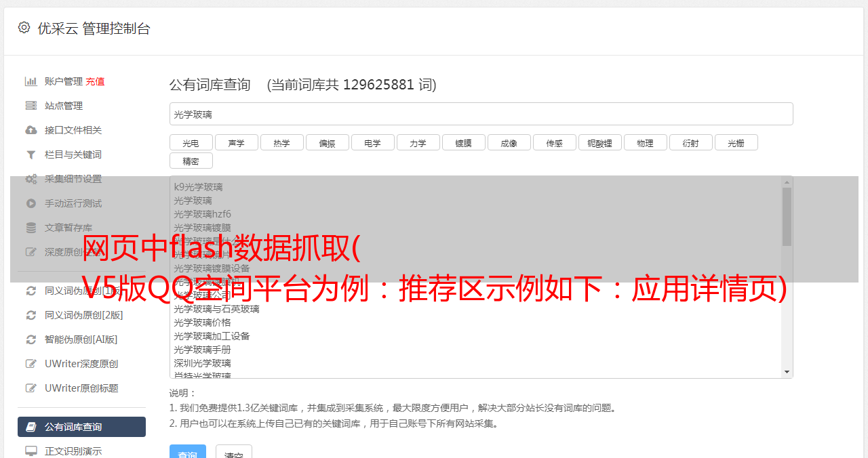Click the play icon for 手动运行测试
The height and width of the screenshot is (458, 868).
point(31,203)
